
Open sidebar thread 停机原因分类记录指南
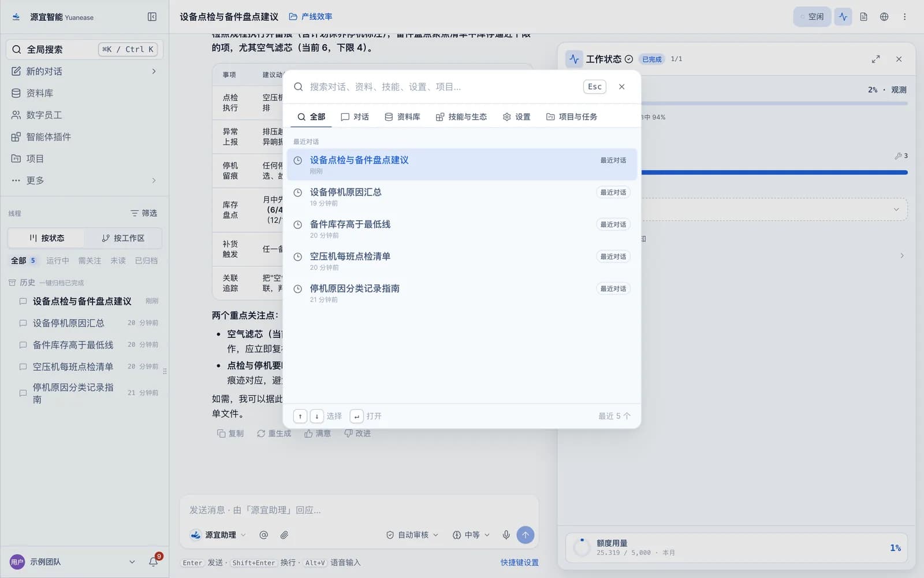click(x=89, y=393)
